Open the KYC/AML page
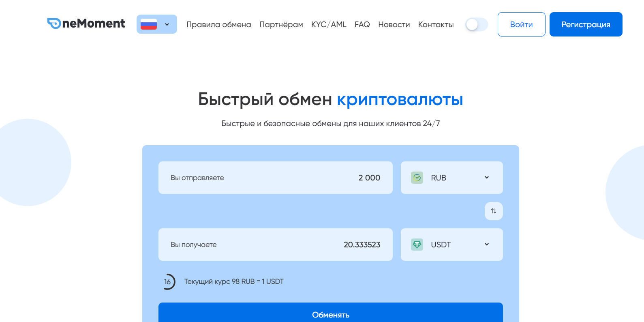Image resolution: width=644 pixels, height=322 pixels. point(329,24)
